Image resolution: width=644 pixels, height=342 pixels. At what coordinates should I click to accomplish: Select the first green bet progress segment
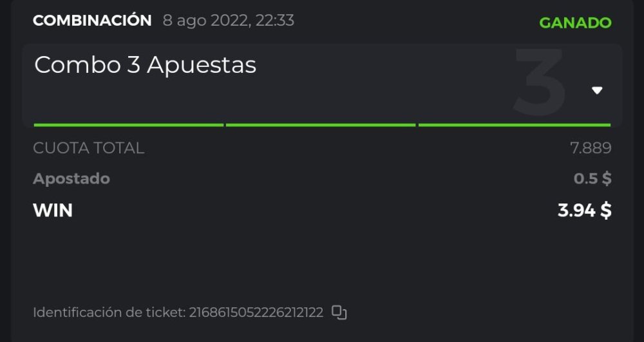pyautogui.click(x=128, y=124)
